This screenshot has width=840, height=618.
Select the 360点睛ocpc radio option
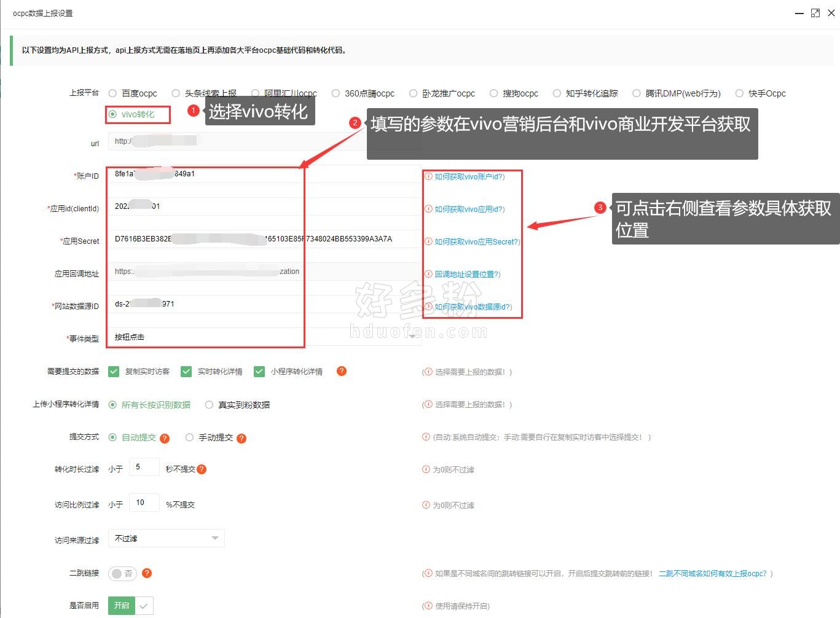pos(336,93)
